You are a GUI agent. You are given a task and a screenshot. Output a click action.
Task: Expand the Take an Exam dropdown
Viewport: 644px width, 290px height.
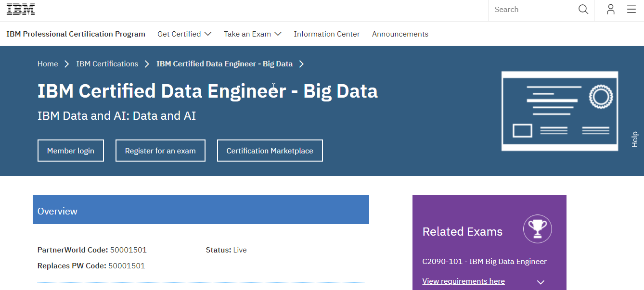(253, 34)
